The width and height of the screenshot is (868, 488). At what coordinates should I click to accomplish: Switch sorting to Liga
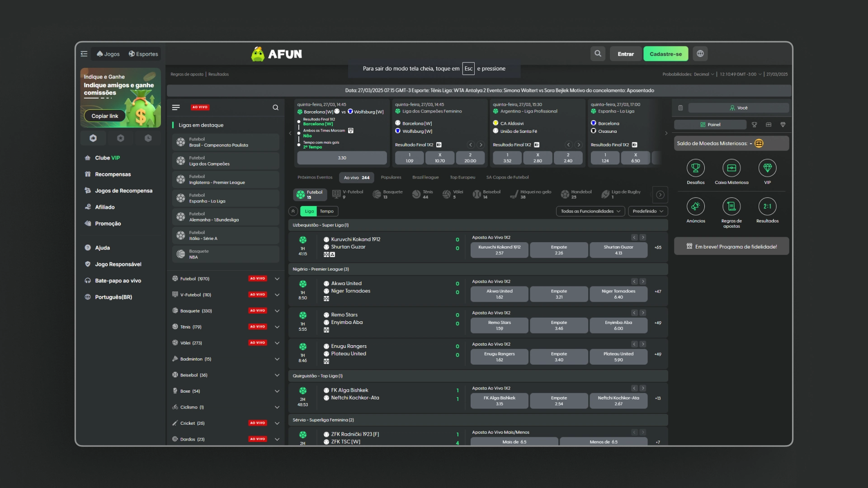tap(309, 211)
